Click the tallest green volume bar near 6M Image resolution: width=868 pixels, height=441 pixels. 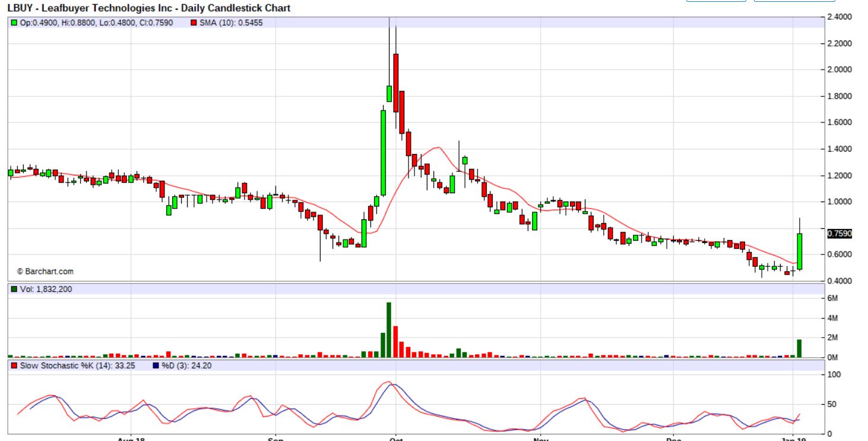(x=389, y=330)
